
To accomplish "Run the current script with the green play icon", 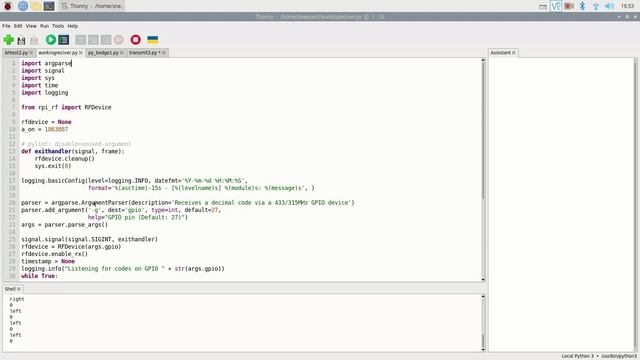I will point(51,40).
